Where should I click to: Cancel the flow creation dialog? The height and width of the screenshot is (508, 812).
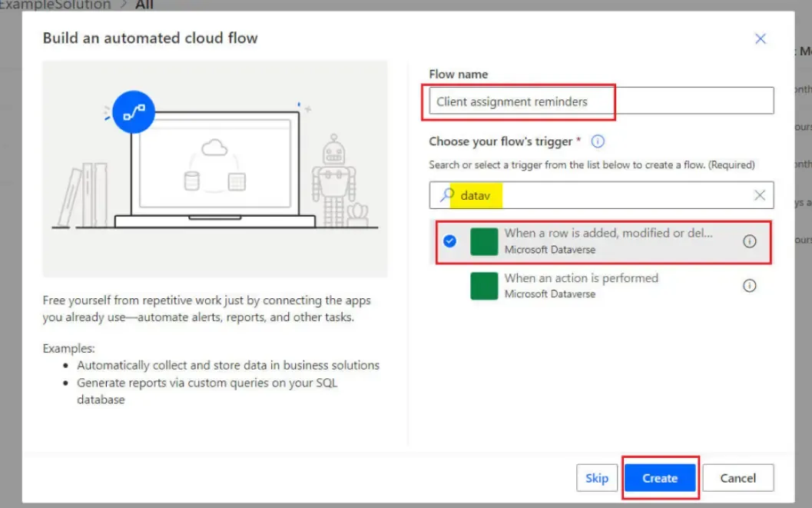[x=737, y=478]
